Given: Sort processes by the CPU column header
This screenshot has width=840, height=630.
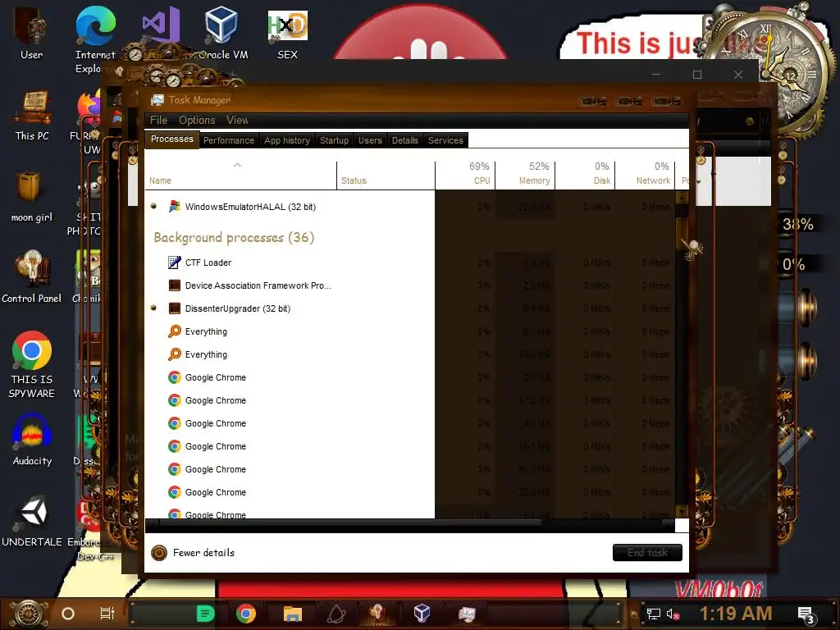Looking at the screenshot, I should pos(465,174).
